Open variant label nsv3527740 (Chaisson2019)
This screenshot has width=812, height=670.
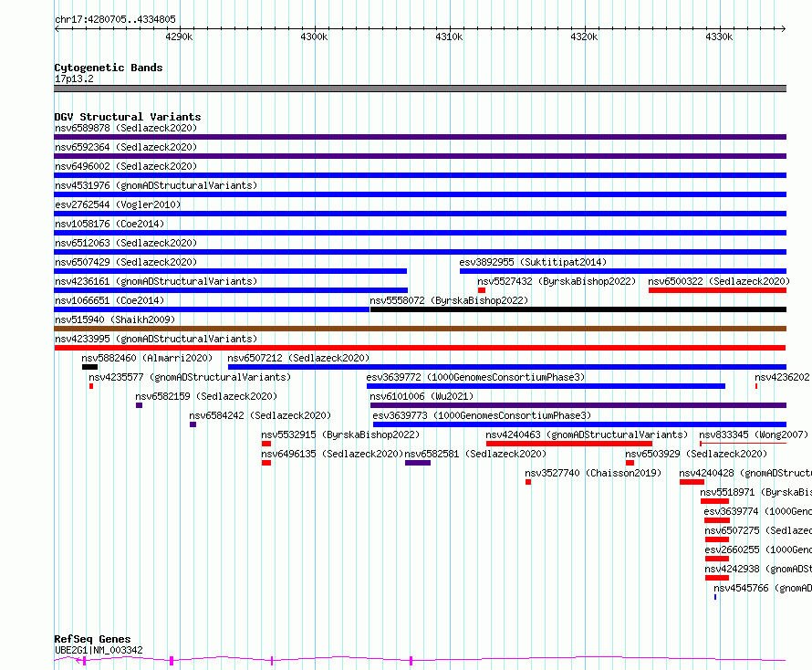click(x=593, y=473)
